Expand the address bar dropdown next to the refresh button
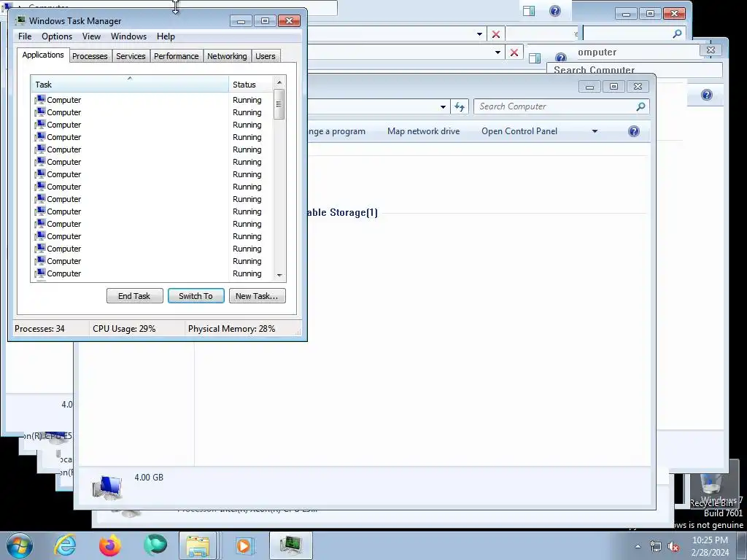This screenshot has width=747, height=560. (443, 106)
